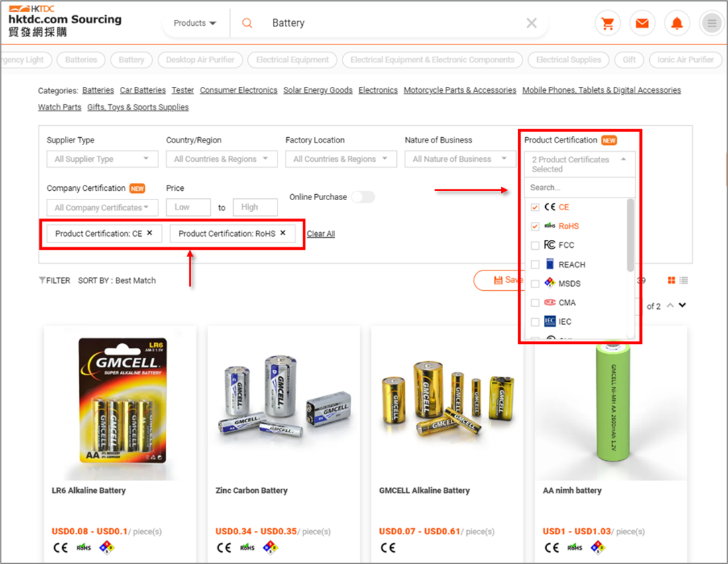Click the certification Search field

(580, 188)
